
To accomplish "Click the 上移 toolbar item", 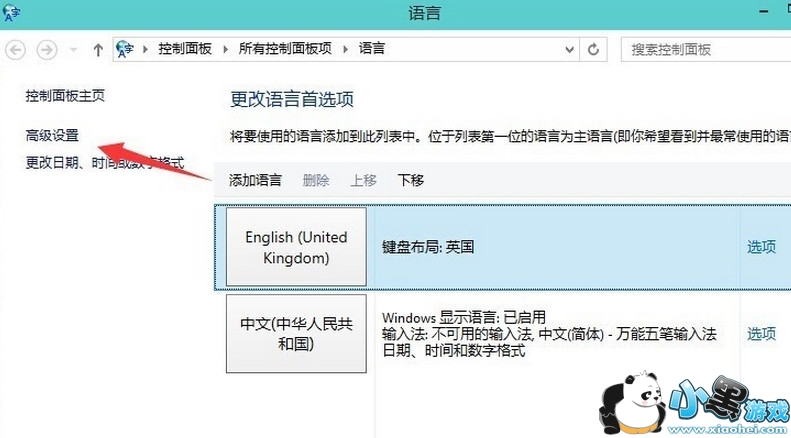I will coord(364,180).
